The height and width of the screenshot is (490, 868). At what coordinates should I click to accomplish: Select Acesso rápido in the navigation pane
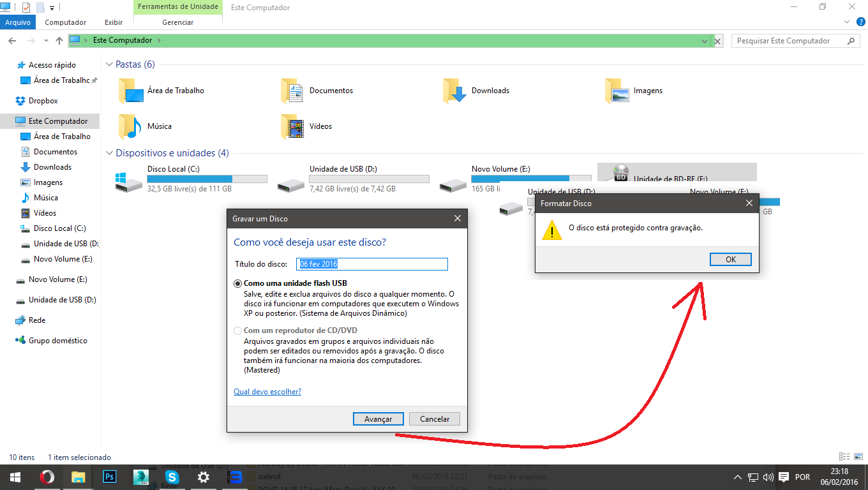tap(52, 65)
